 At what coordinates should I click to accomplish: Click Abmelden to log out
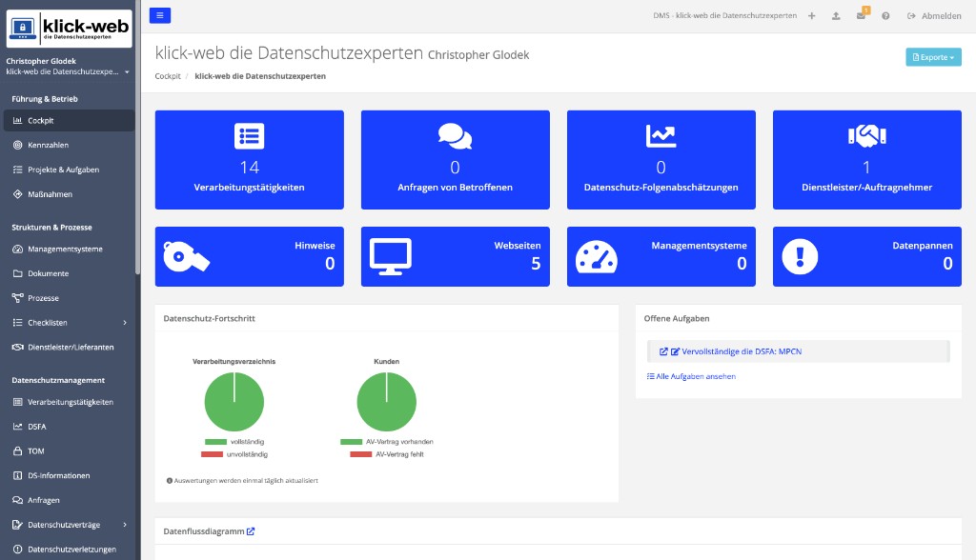[x=934, y=15]
